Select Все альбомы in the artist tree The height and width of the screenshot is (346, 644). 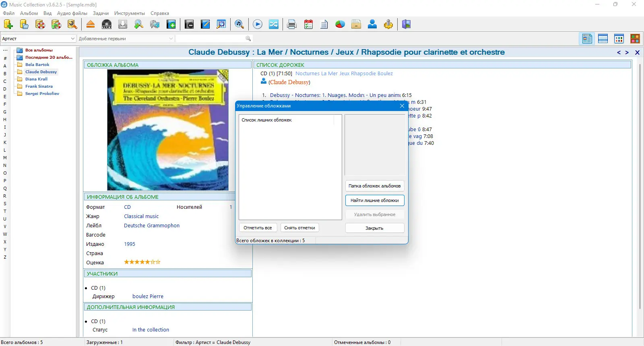coord(39,50)
